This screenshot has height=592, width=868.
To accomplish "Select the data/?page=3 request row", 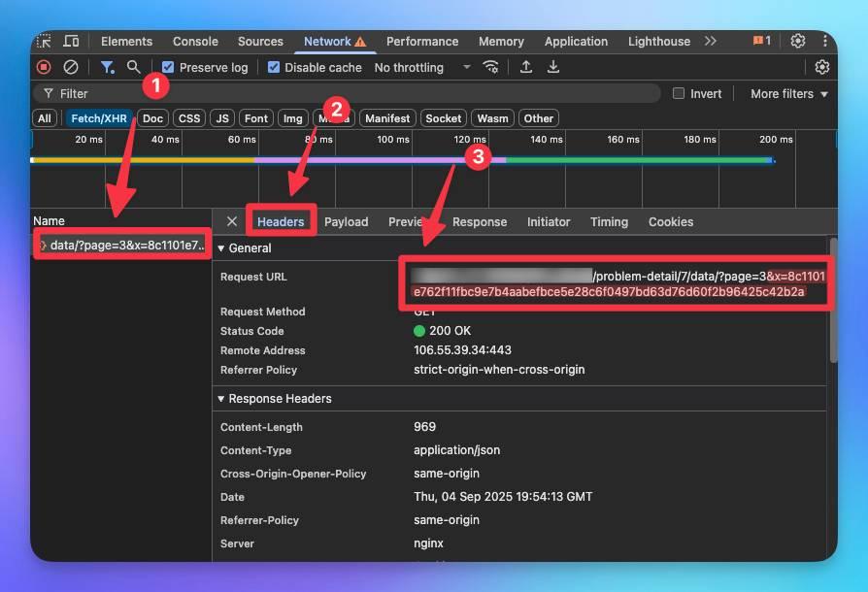I will coord(121,246).
